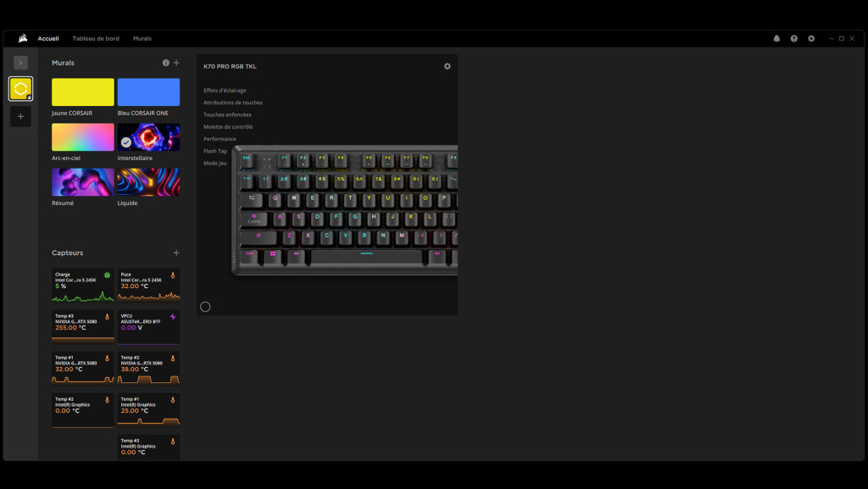
Task: Click the Temp #2 Intel Graphics tile
Action: [83, 410]
